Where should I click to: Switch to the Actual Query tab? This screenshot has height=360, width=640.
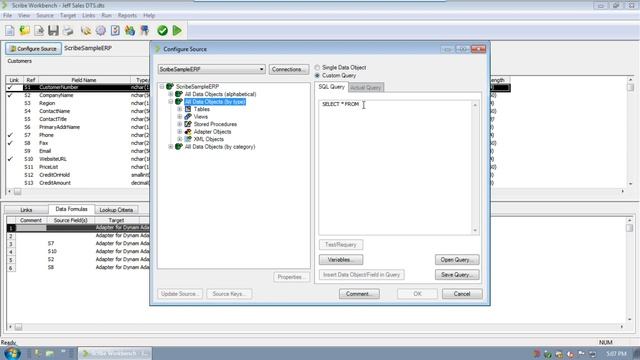pyautogui.click(x=366, y=87)
